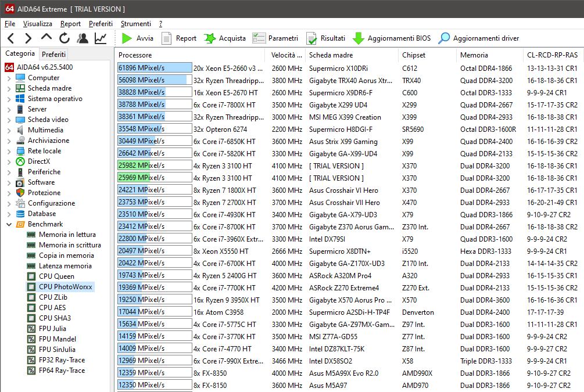The height and width of the screenshot is (392, 584).
Task: Expand the Computer tree node
Action: coord(9,78)
